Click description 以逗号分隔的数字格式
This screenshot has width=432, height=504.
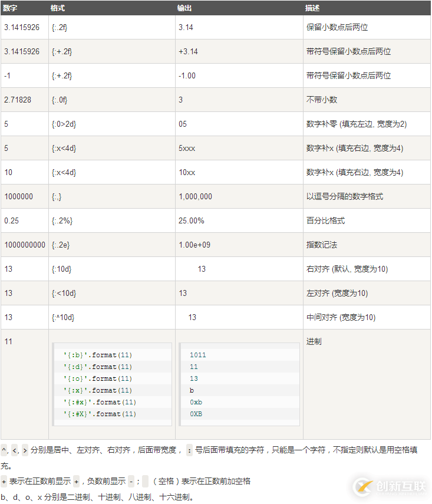click(345, 196)
